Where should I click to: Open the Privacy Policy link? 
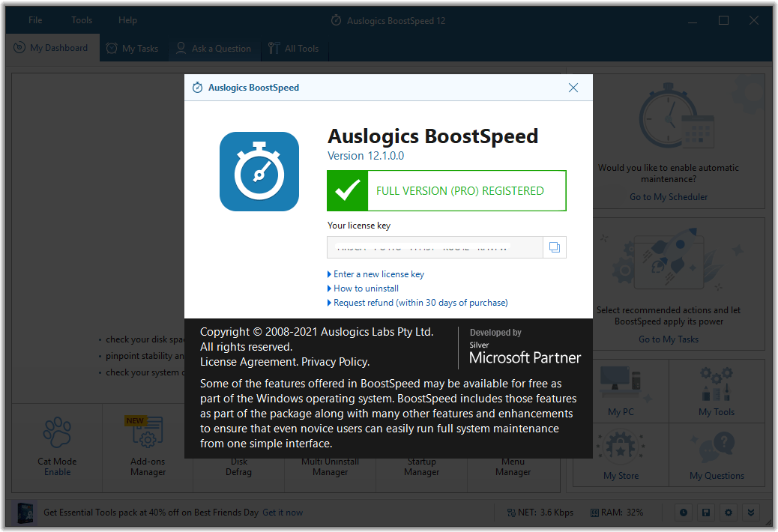click(335, 362)
